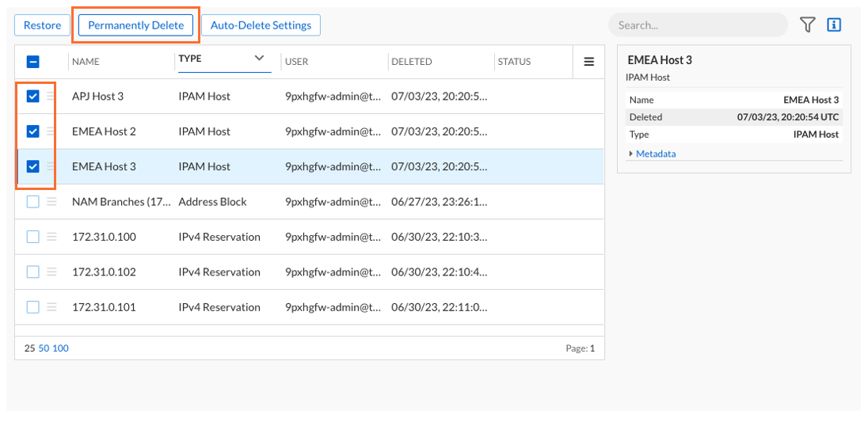Click row handle icon for 172.31.0.100
868x422 pixels.
[51, 237]
